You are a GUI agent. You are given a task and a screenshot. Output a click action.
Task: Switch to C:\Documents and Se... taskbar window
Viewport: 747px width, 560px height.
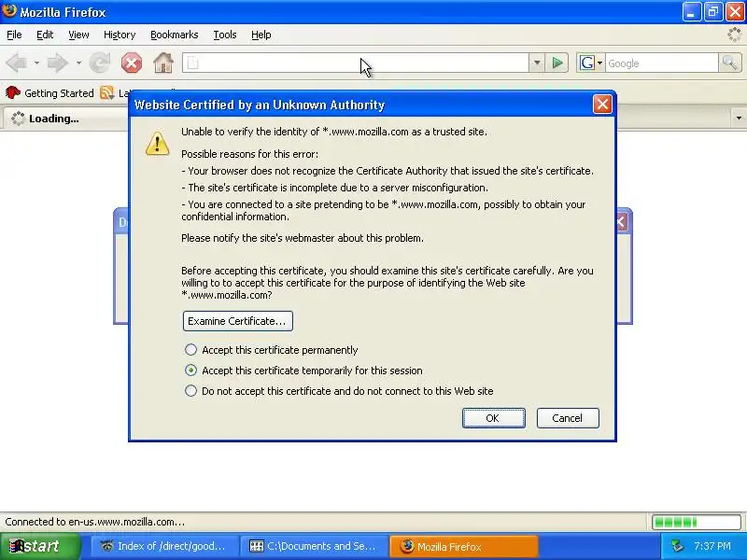click(x=314, y=546)
